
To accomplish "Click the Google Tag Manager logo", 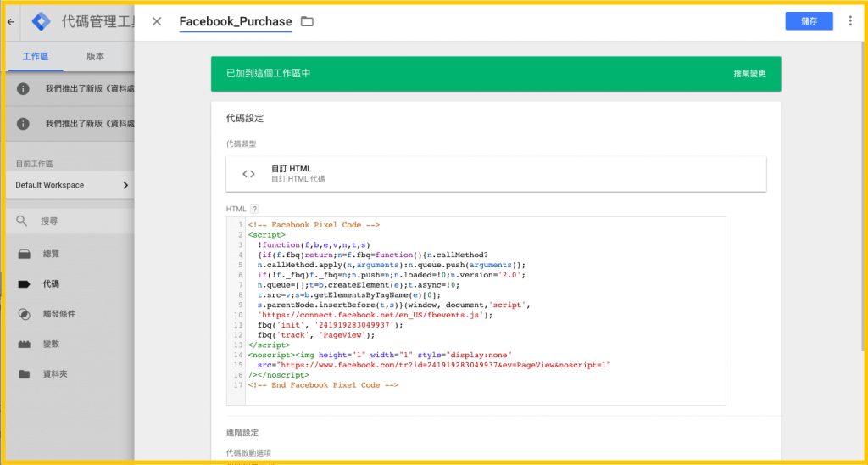I will (41, 22).
